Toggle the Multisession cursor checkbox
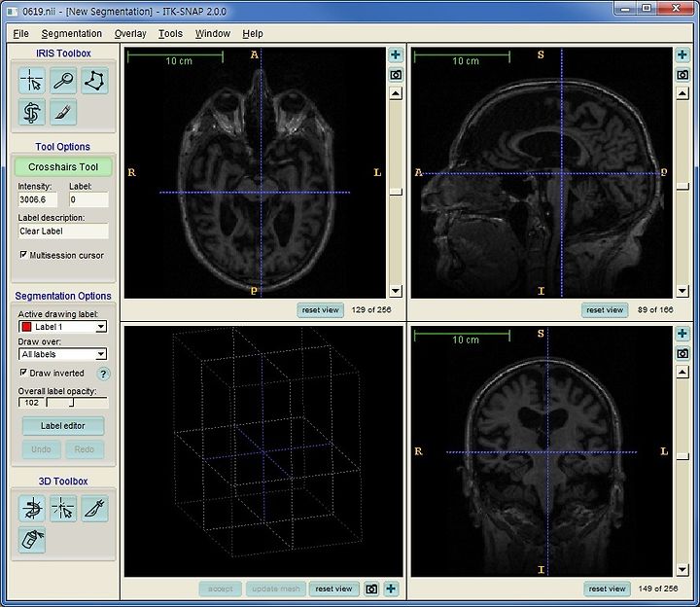The image size is (700, 607). pos(23,255)
